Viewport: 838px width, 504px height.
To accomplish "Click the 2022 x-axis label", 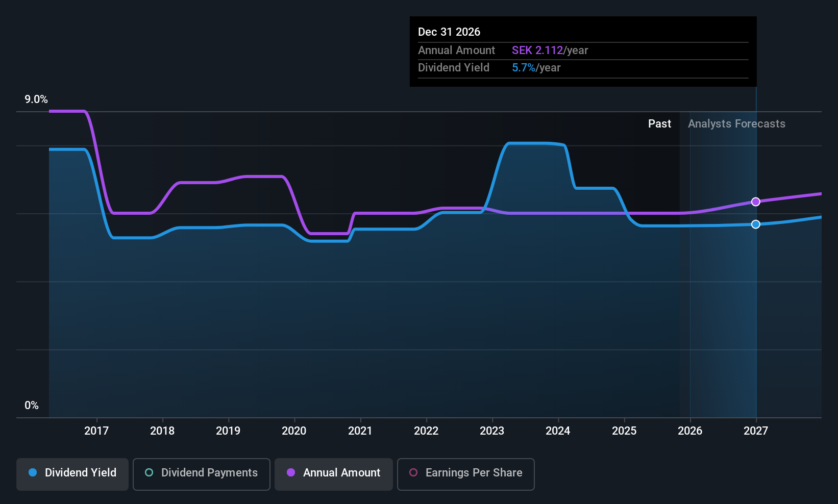I will (x=426, y=431).
